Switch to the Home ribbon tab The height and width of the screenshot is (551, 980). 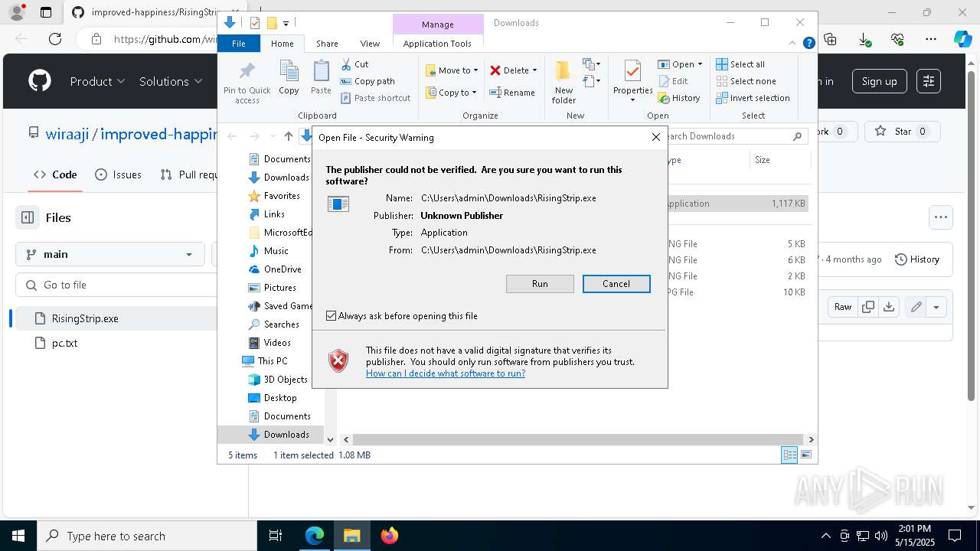click(x=282, y=44)
